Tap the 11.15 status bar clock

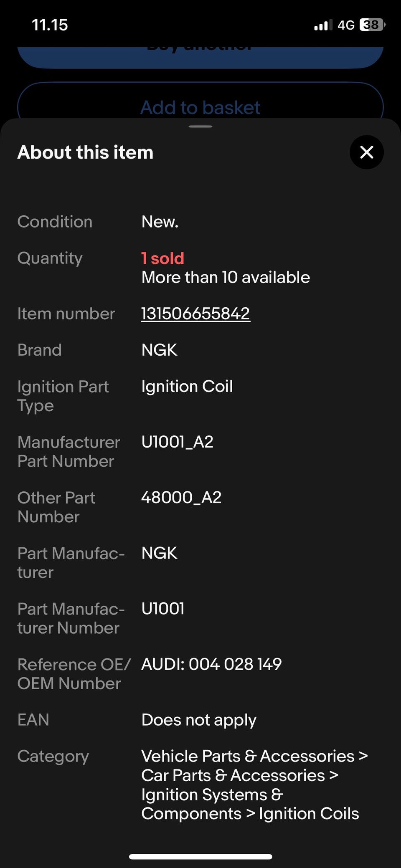click(50, 25)
